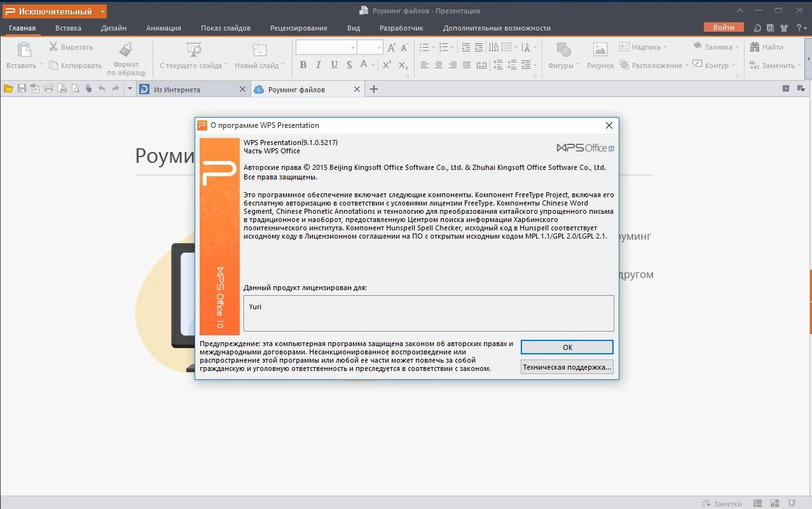The height and width of the screenshot is (509, 812).
Task: Click the Redo arrow
Action: [115, 89]
